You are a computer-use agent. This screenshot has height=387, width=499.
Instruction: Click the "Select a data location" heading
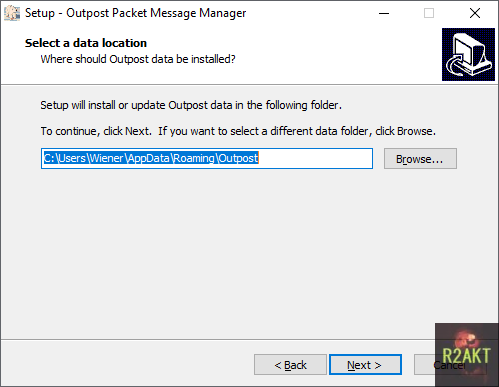pos(86,43)
